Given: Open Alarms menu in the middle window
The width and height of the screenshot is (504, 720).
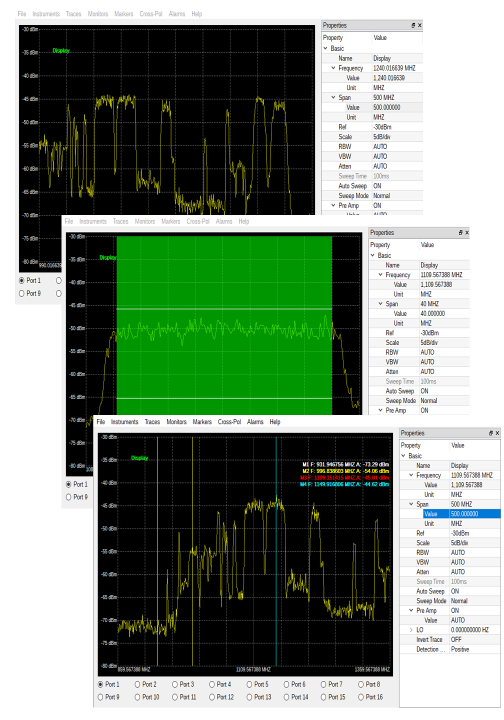Looking at the screenshot, I should (224, 221).
